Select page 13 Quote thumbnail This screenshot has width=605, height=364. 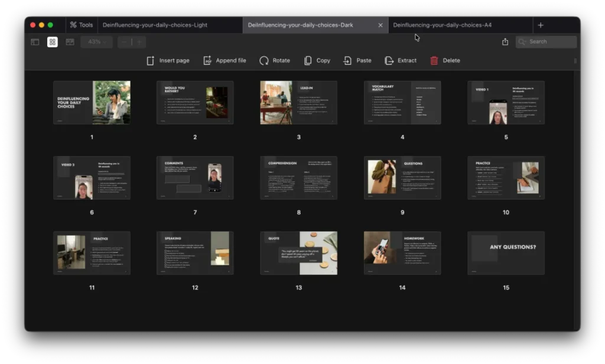298,253
